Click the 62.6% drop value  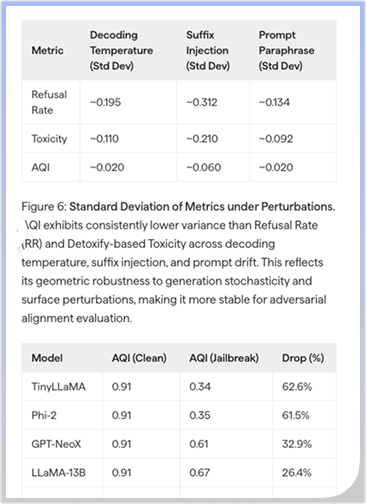(x=297, y=387)
